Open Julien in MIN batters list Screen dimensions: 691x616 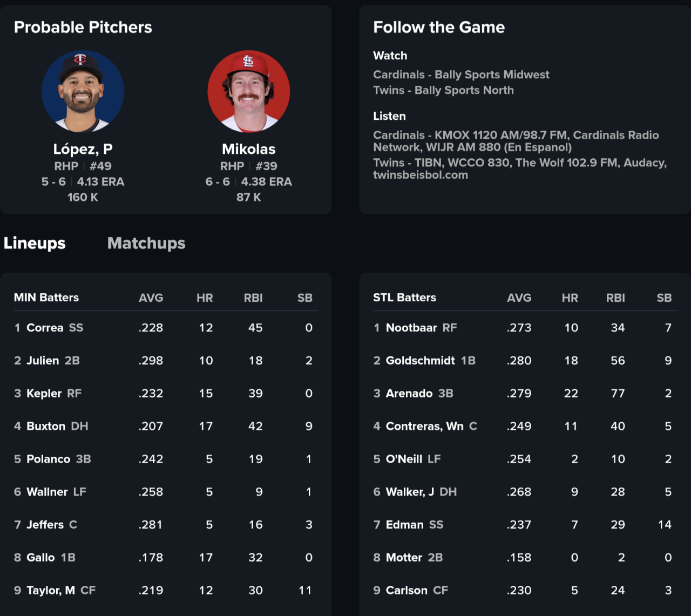[x=43, y=361]
